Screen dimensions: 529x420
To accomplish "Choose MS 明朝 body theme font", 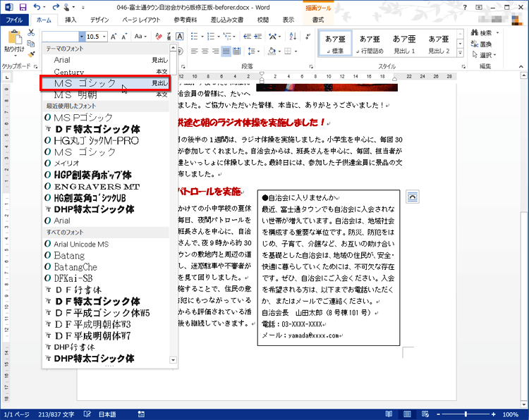I will point(105,95).
